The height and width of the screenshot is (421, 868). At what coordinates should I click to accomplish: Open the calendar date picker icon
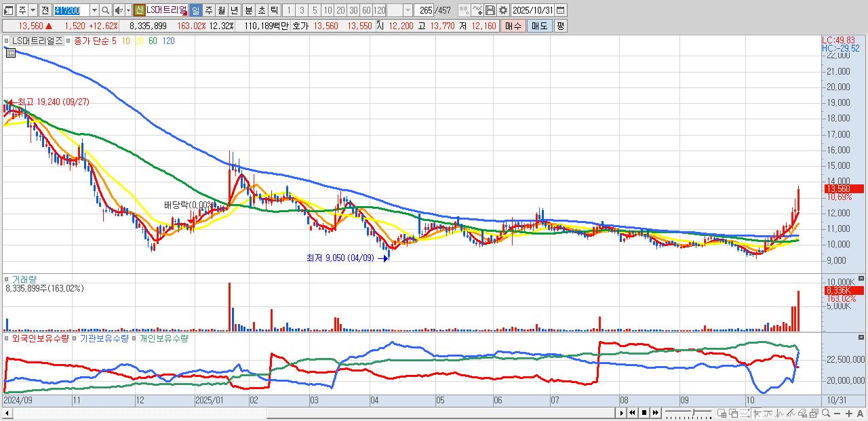561,10
